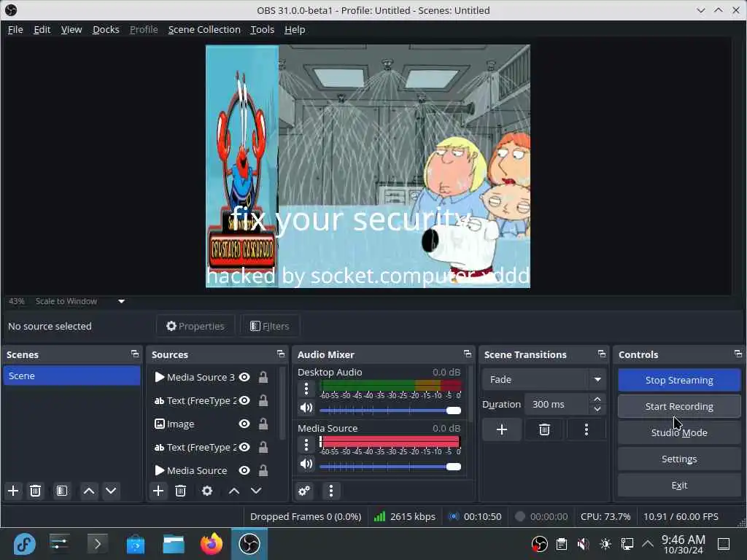
Task: Click Start Recording button
Action: [679, 406]
